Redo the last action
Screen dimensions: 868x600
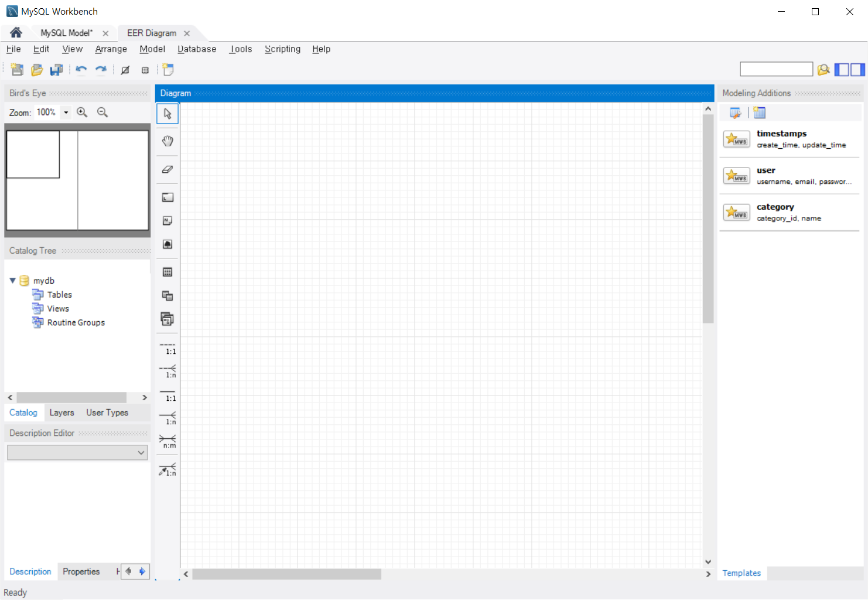point(101,70)
